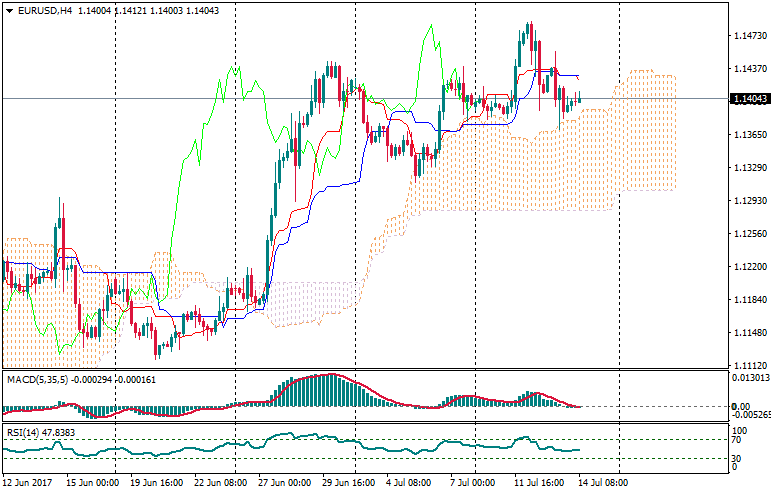Click the RSI 30 level label
Viewport: 771px width, 494px height.
[x=735, y=458]
